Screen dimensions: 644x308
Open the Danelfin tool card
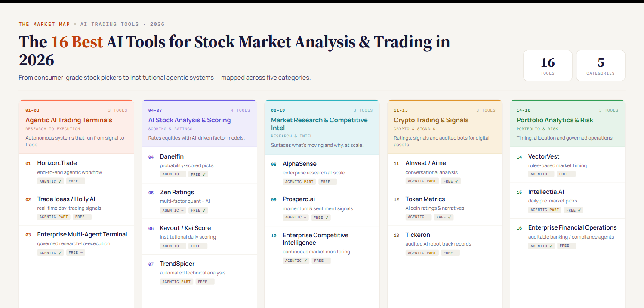[199, 165]
